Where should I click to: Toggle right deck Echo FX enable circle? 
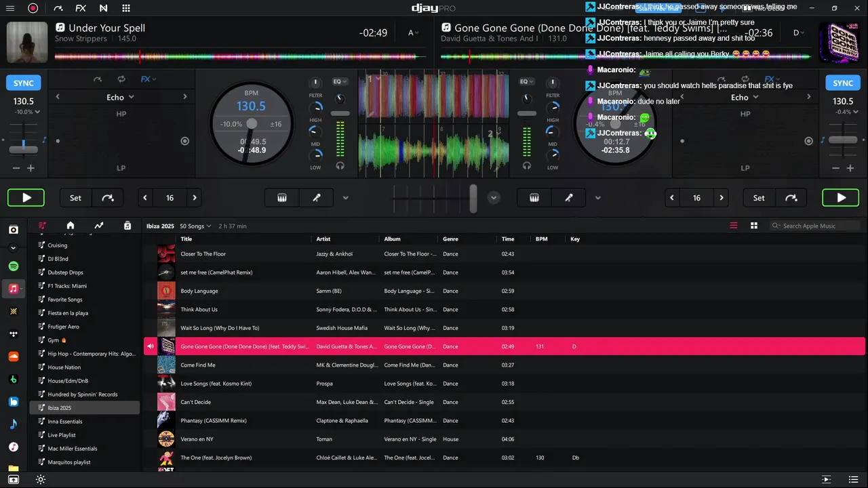(808, 141)
